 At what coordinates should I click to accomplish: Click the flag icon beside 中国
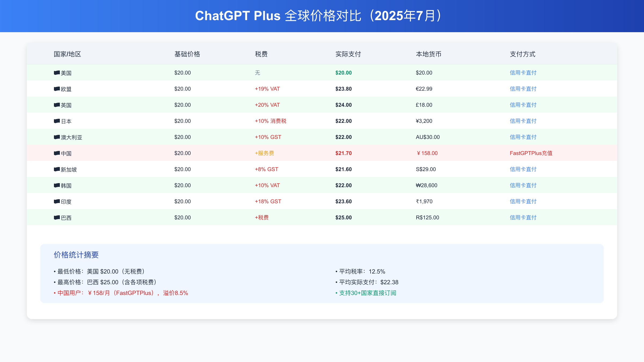57,153
